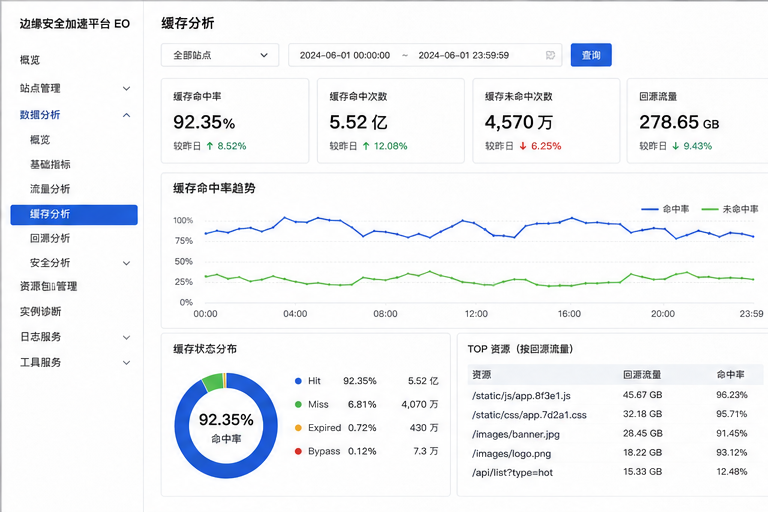Click the start time 2024-06-01 00:00:00 field
This screenshot has width=768, height=512.
coord(345,55)
